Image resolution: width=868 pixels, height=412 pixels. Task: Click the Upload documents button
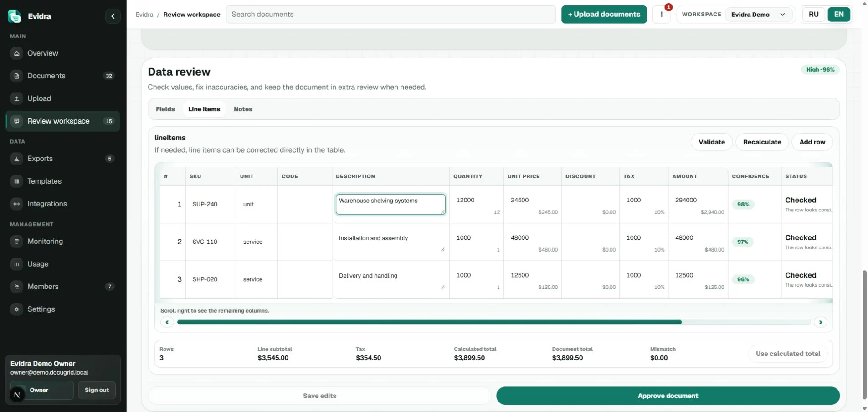[x=604, y=15]
